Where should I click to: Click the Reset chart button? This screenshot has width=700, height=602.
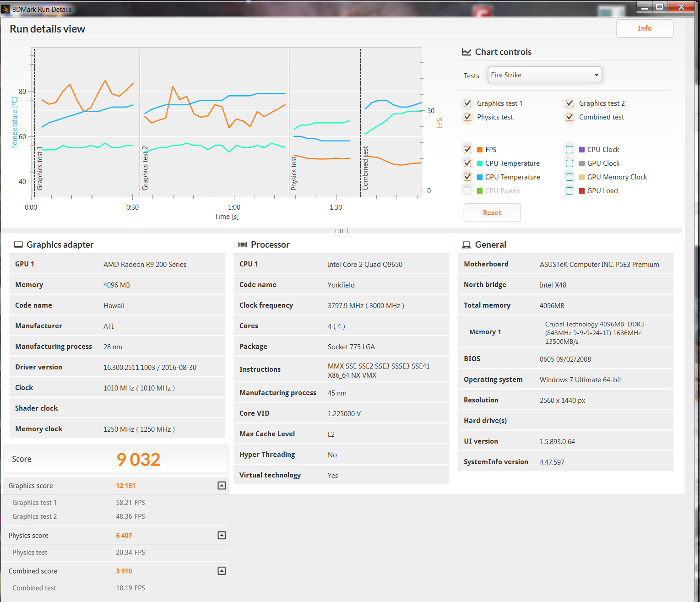pos(492,213)
